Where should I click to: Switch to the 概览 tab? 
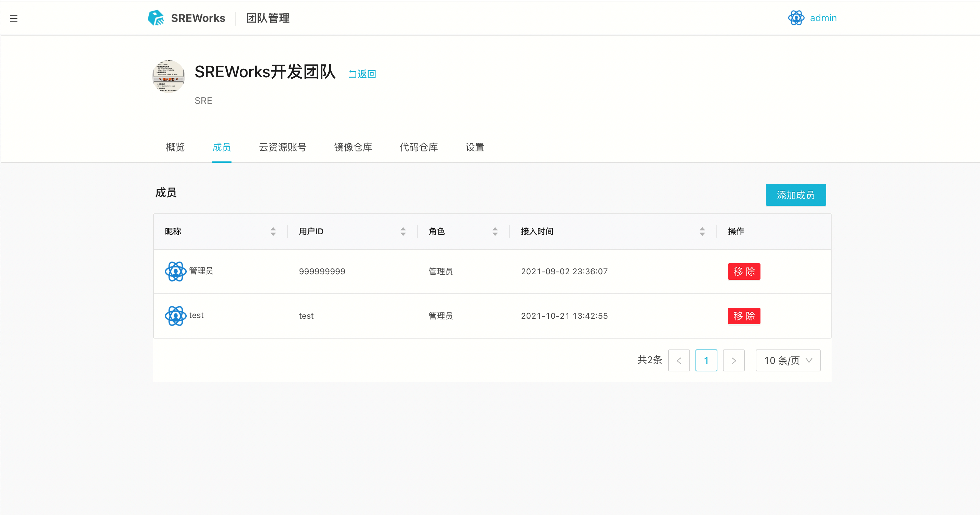point(175,147)
